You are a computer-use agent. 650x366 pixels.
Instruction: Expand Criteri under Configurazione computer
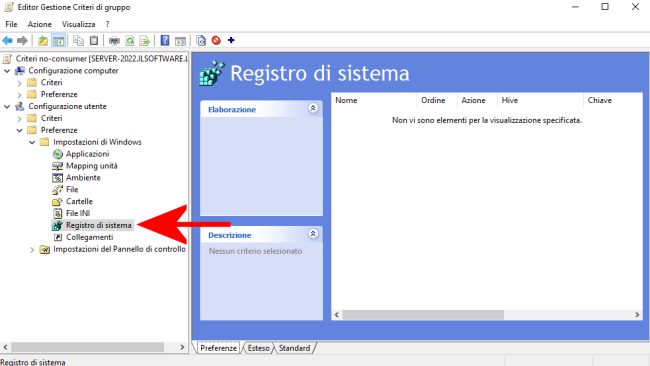pos(19,83)
